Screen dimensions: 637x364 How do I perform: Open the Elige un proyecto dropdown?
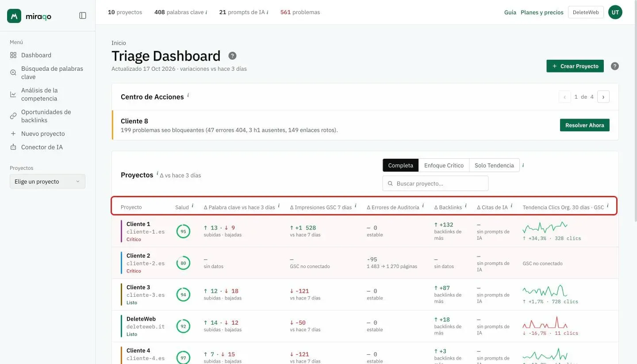(x=47, y=181)
